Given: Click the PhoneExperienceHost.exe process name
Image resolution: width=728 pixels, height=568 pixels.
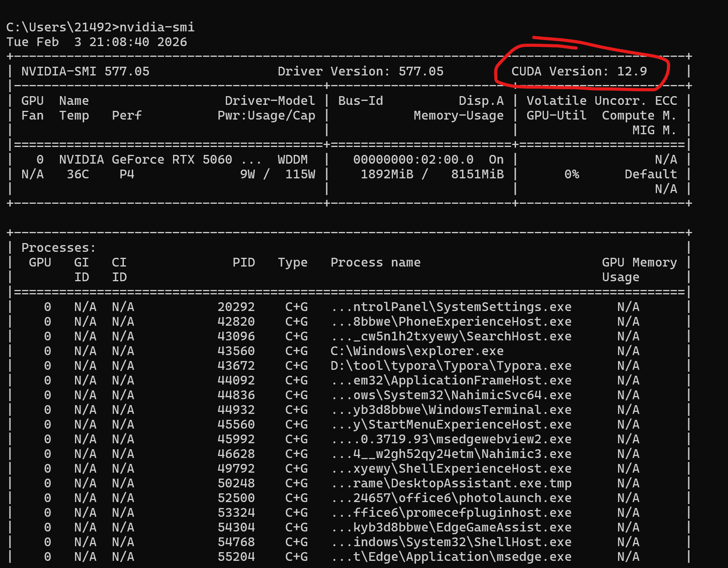Looking at the screenshot, I should coord(451,322).
